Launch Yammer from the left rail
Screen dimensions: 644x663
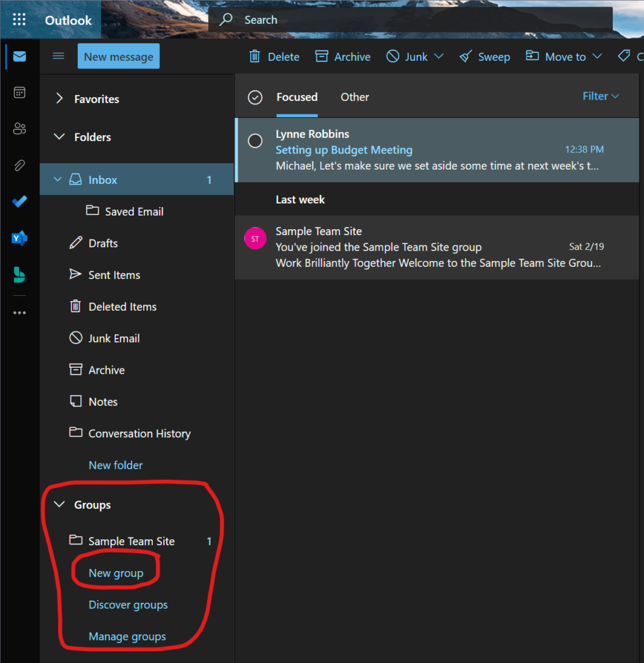pyautogui.click(x=19, y=238)
